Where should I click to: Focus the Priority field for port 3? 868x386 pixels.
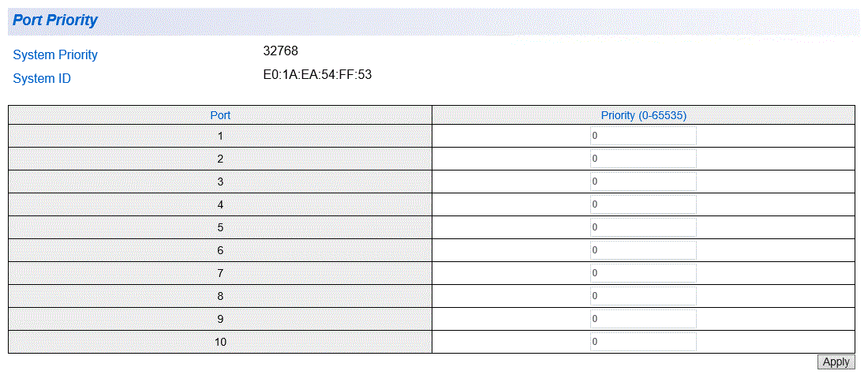(643, 182)
